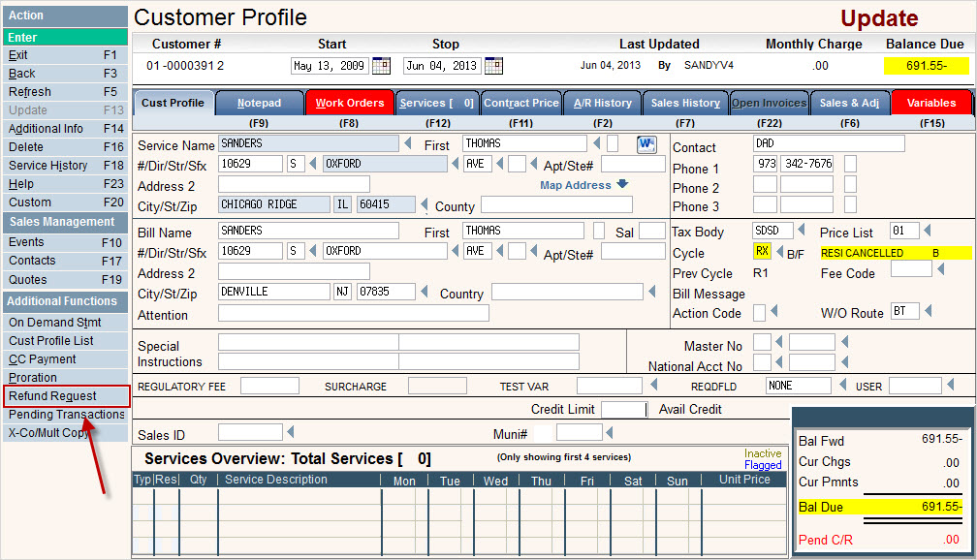Open the Start date calendar picker

click(381, 66)
